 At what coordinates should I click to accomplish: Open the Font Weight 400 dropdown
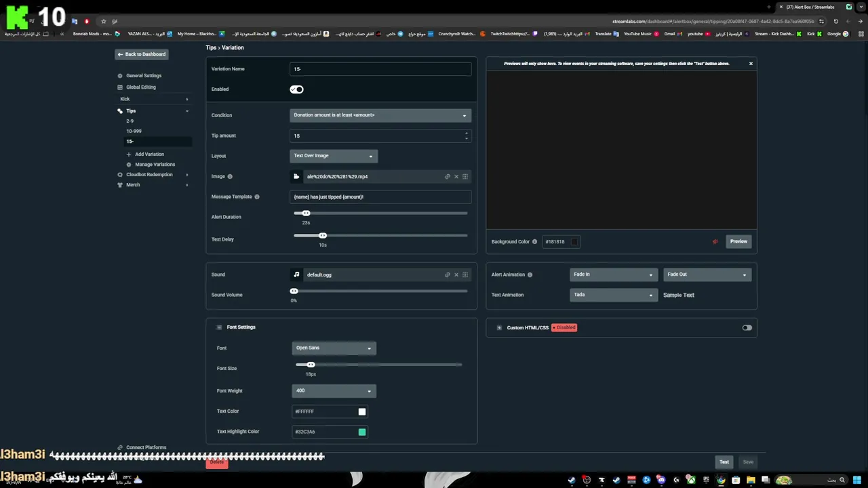point(334,391)
